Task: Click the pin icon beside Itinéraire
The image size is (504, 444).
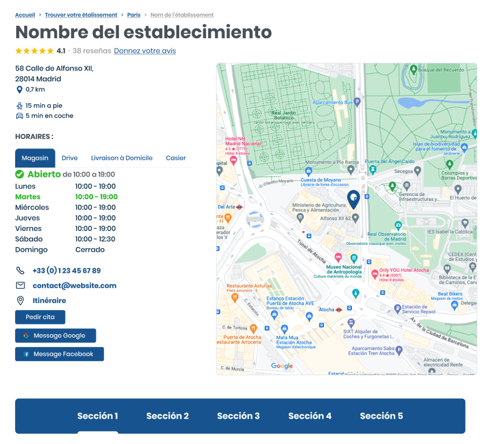Action: coord(20,301)
